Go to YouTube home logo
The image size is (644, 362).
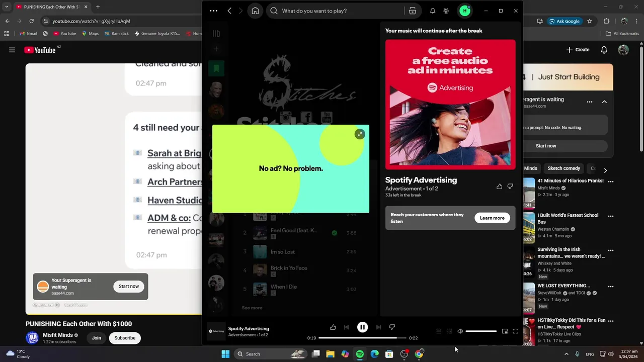pyautogui.click(x=40, y=50)
